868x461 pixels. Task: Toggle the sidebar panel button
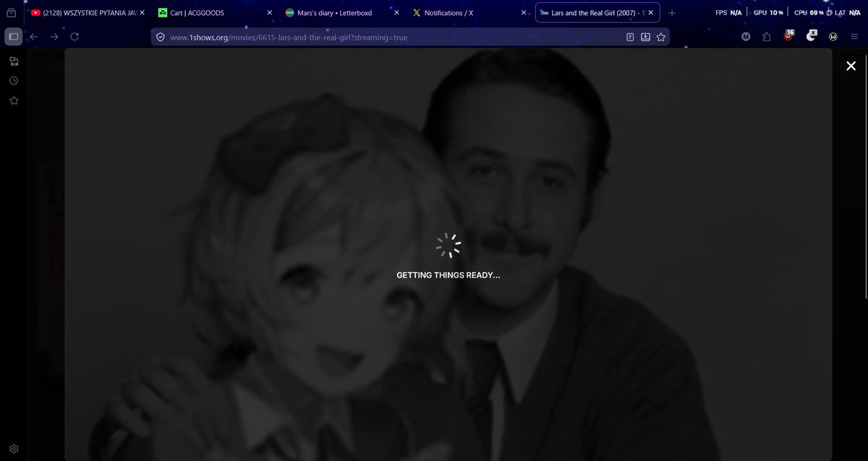tap(13, 37)
